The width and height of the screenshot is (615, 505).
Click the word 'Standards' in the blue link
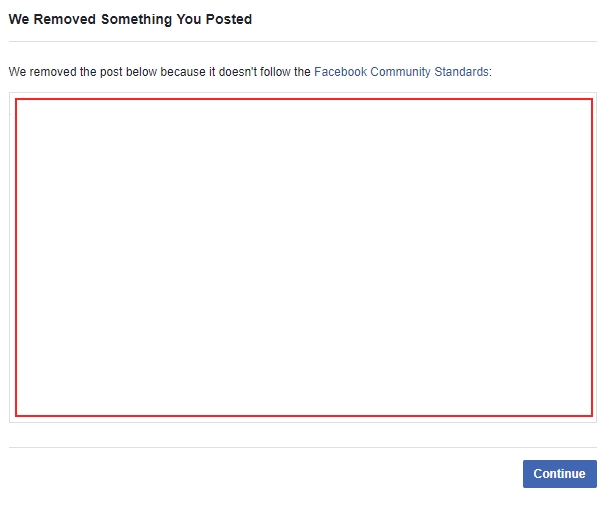pos(461,72)
